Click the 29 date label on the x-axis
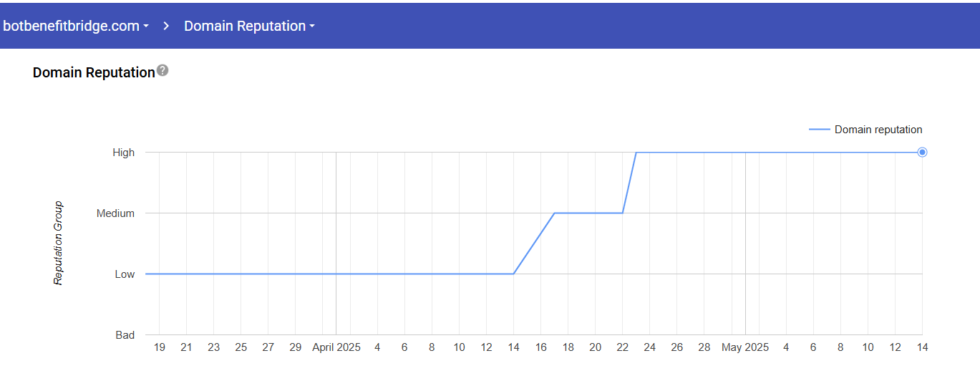Image resolution: width=980 pixels, height=376 pixels. coord(296,347)
